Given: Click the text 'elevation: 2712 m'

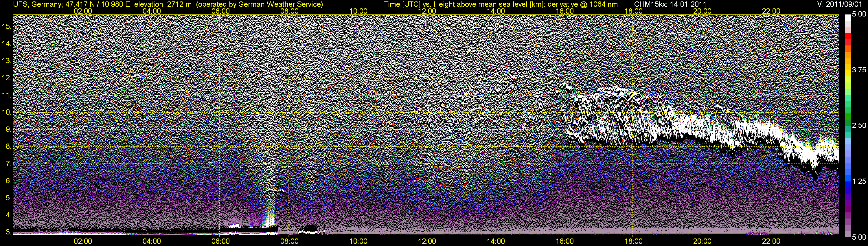Looking at the screenshot, I should pos(163,4).
